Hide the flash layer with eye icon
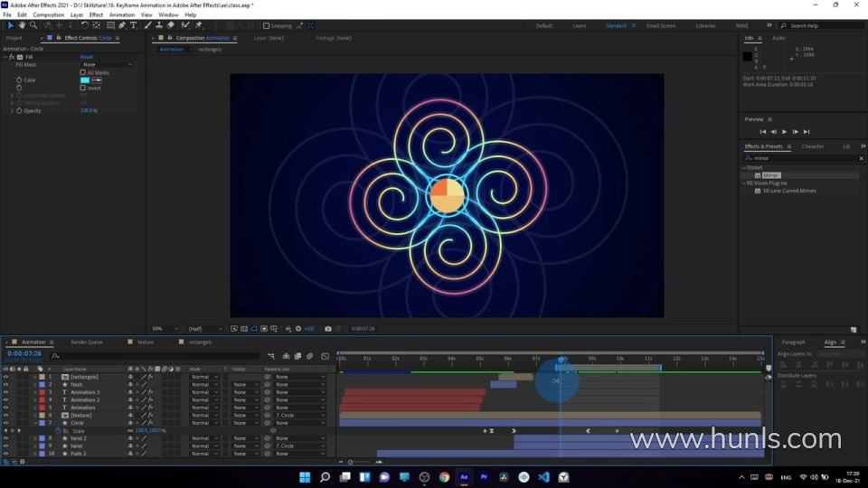868x488 pixels. [x=5, y=385]
